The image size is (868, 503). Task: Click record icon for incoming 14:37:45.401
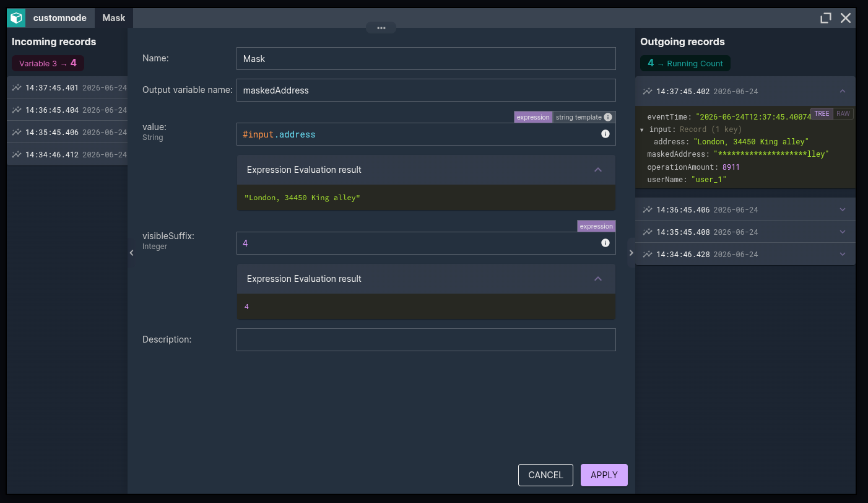(x=17, y=87)
